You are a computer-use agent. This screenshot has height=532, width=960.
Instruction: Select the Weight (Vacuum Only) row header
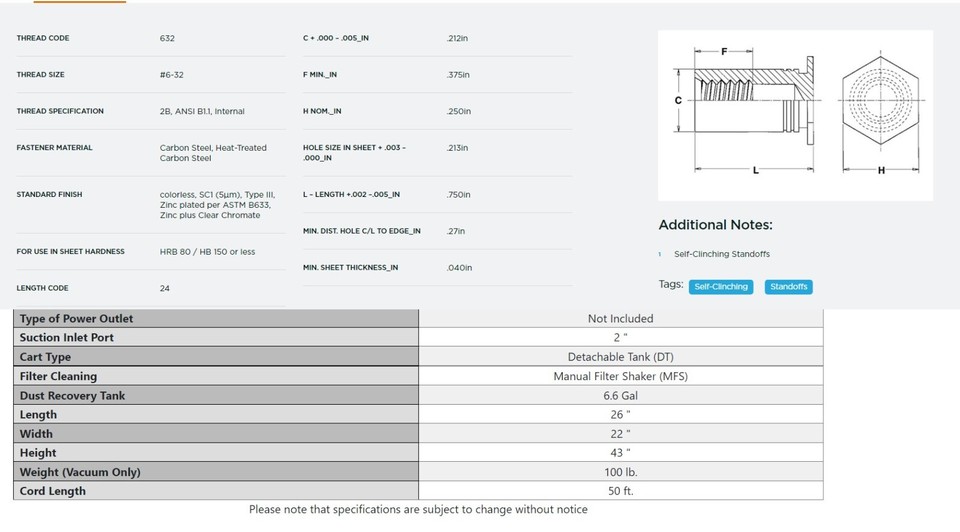point(216,472)
